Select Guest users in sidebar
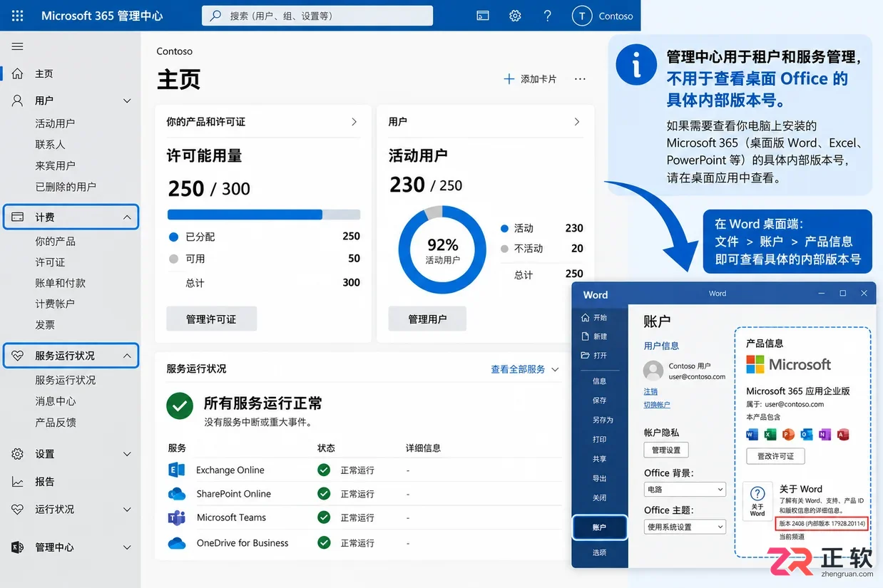The image size is (883, 588). pos(55,165)
